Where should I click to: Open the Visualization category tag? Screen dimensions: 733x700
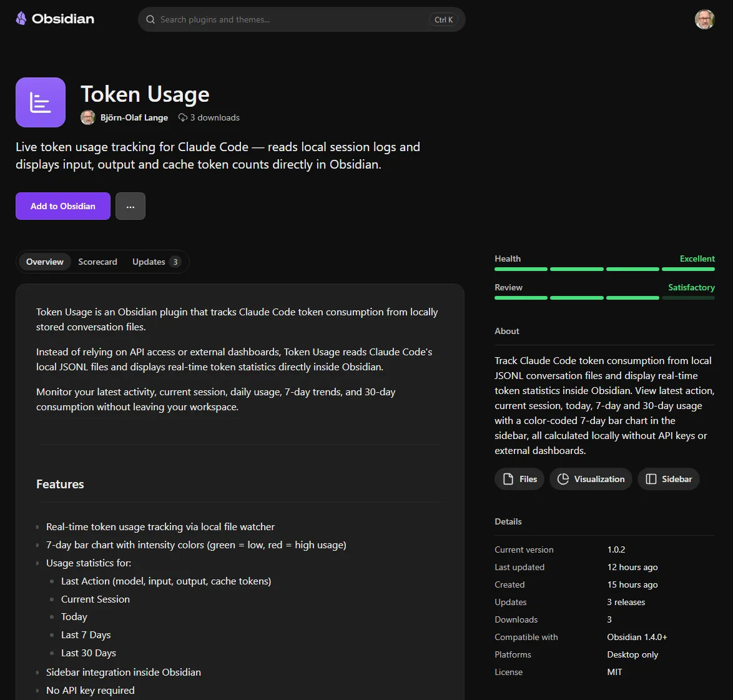[591, 480]
